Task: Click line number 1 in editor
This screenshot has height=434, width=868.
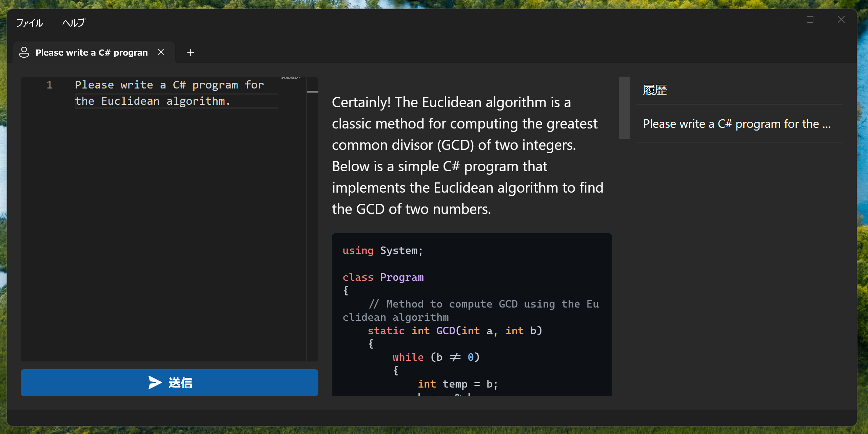Action: tap(50, 85)
